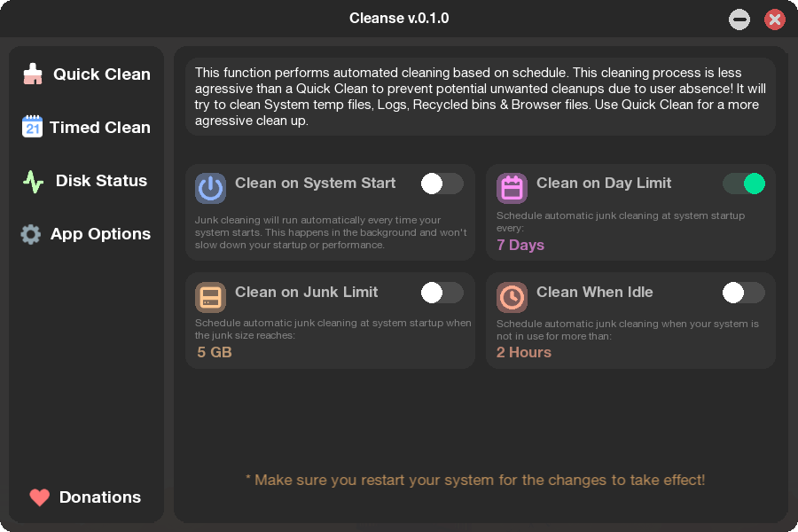This screenshot has height=532, width=798.
Task: Open the Donations page
Action: (99, 497)
